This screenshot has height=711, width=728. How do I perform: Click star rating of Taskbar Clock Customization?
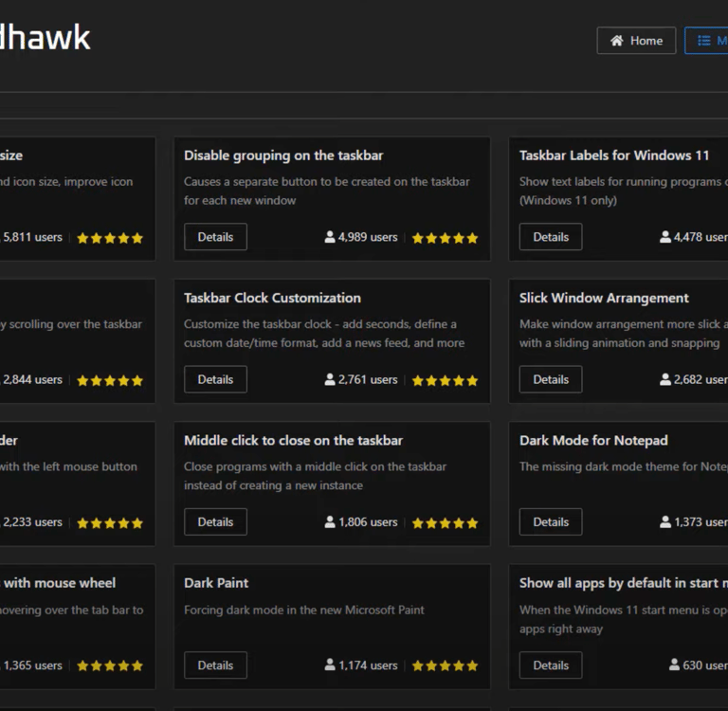tap(446, 380)
